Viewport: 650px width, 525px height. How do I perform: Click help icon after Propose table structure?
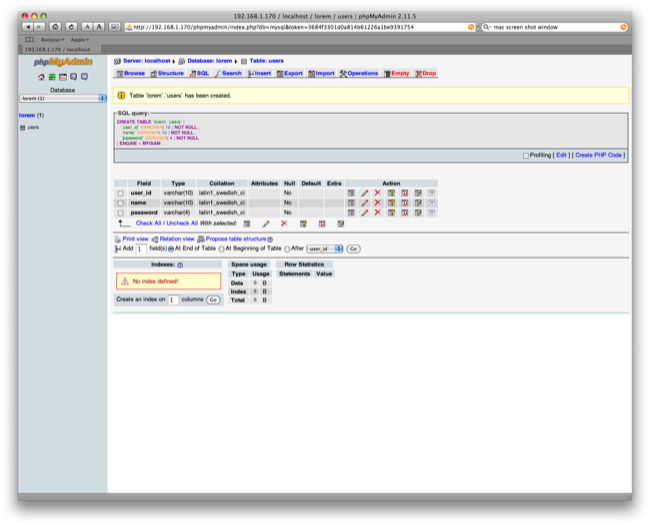click(270, 240)
